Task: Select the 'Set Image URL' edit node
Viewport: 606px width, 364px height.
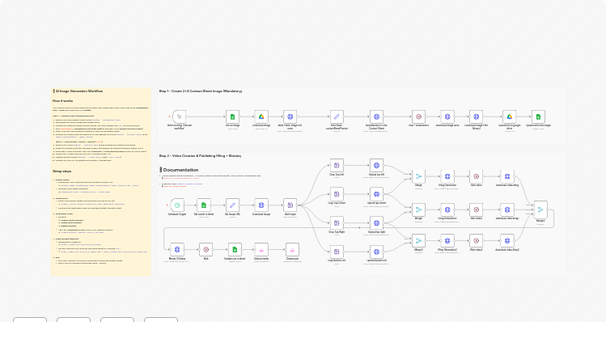Action: (x=232, y=205)
